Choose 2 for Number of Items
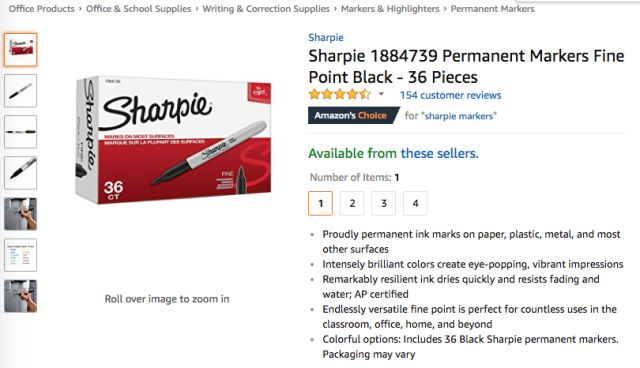The height and width of the screenshot is (368, 640). coord(352,203)
